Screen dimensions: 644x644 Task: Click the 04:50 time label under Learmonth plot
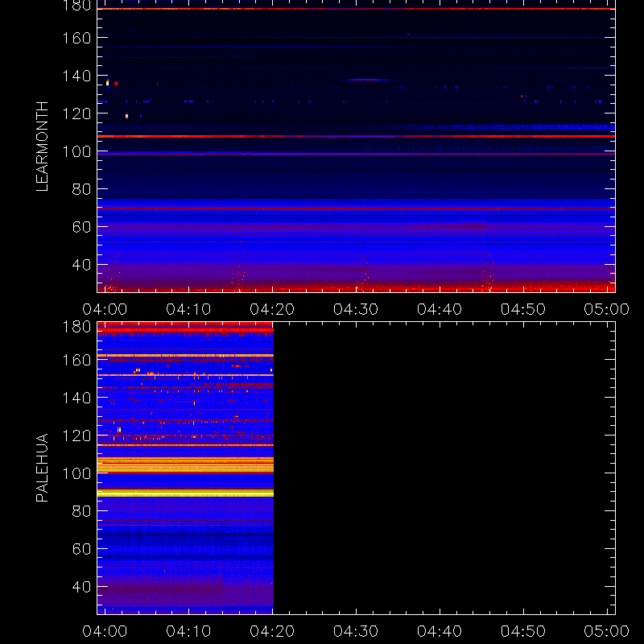[523, 309]
